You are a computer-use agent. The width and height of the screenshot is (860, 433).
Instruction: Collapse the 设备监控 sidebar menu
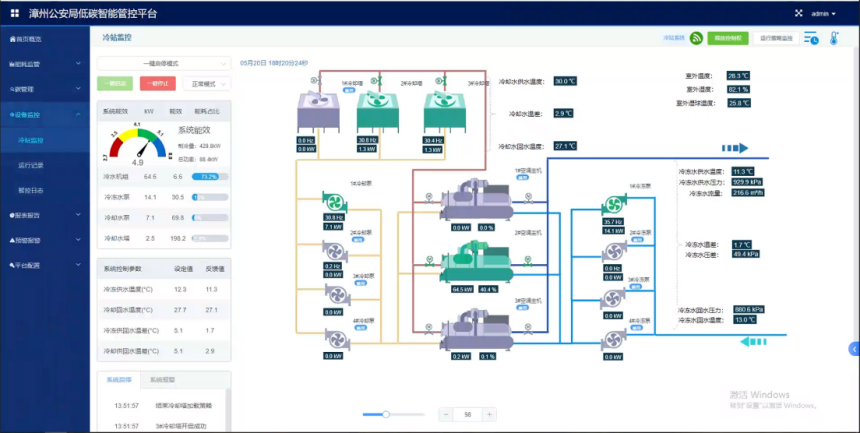pyautogui.click(x=45, y=115)
